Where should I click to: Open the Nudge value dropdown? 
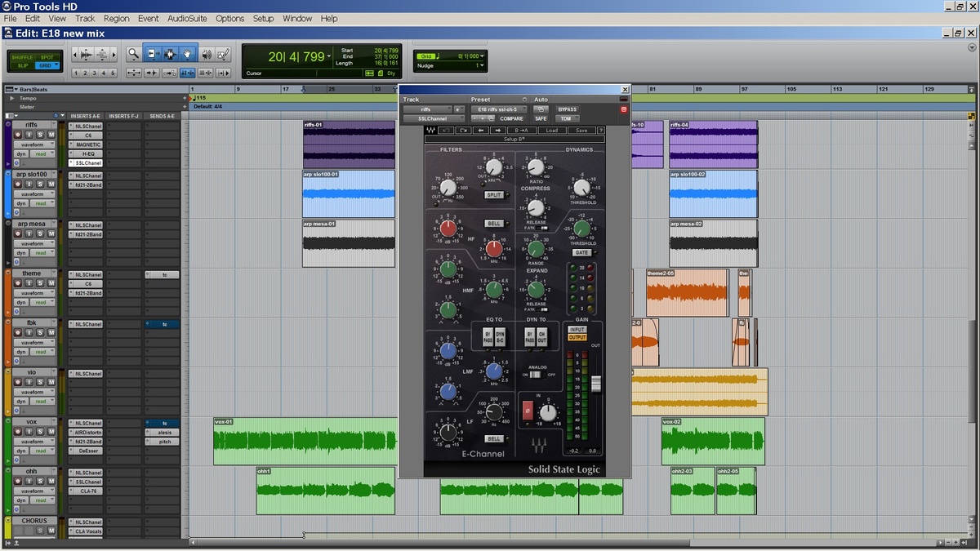(x=480, y=65)
